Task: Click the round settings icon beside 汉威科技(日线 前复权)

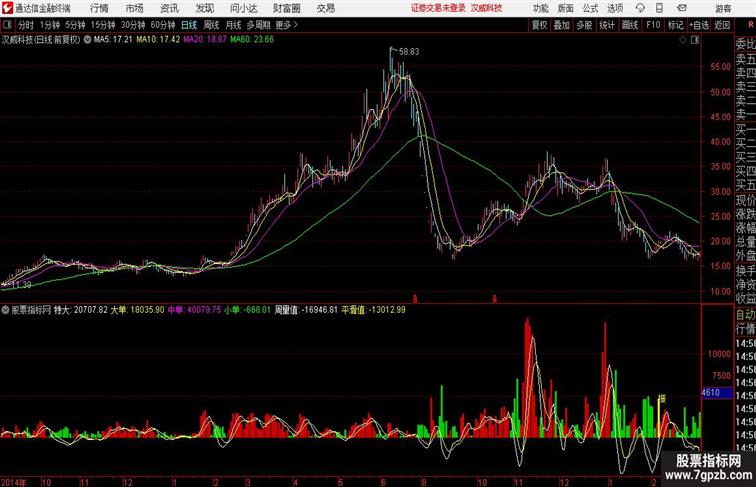Action: coord(87,40)
